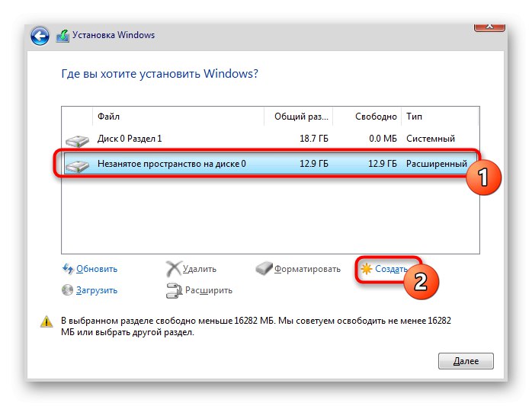This screenshot has width=532, height=406.
Task: Click the Форматировать link
Action: coord(307,269)
